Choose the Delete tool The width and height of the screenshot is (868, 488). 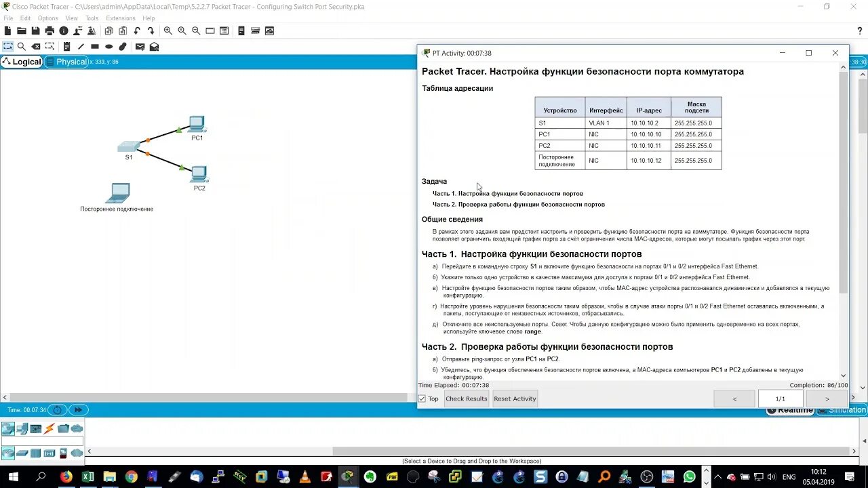pos(36,47)
